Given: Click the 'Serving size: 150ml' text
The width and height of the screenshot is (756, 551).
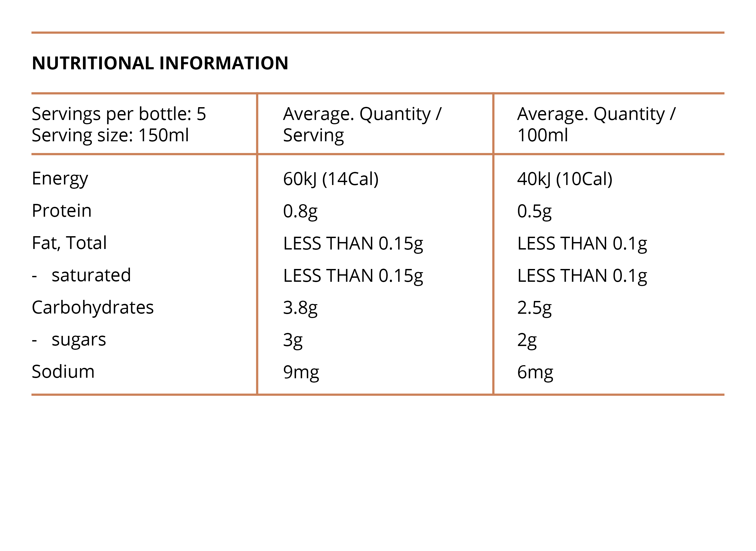Looking at the screenshot, I should [x=110, y=135].
